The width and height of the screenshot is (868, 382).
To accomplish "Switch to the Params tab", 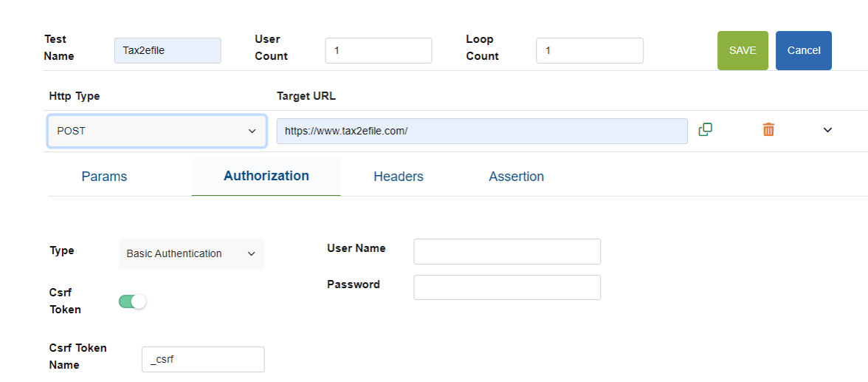I will click(x=104, y=177).
